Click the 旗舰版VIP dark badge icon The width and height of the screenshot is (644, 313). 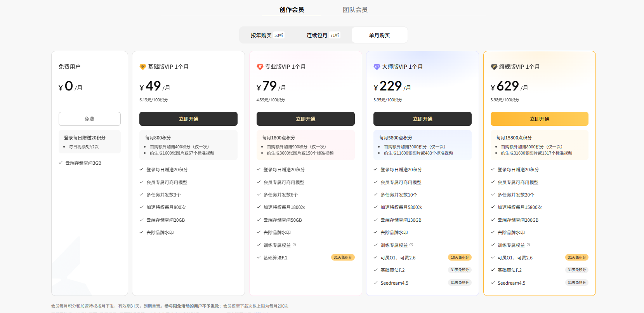pos(494,67)
